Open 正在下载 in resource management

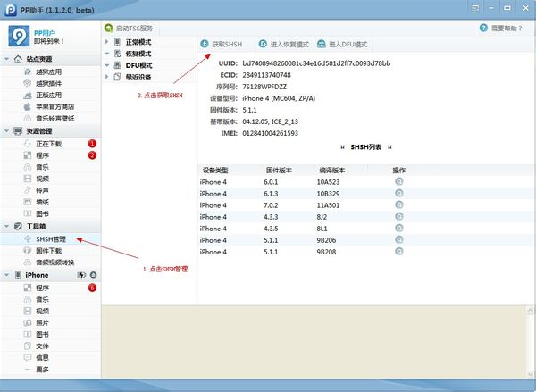[49, 143]
